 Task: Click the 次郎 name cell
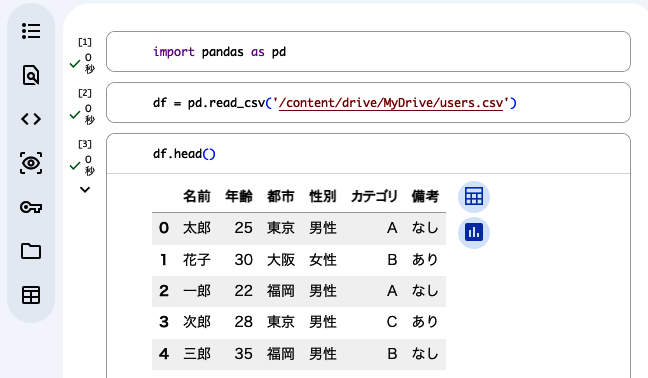[197, 322]
